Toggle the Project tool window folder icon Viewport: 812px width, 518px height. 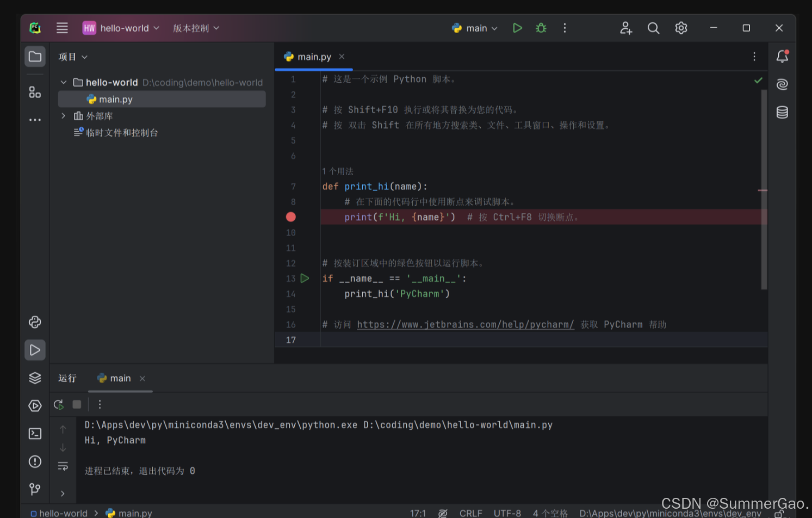tap(34, 56)
